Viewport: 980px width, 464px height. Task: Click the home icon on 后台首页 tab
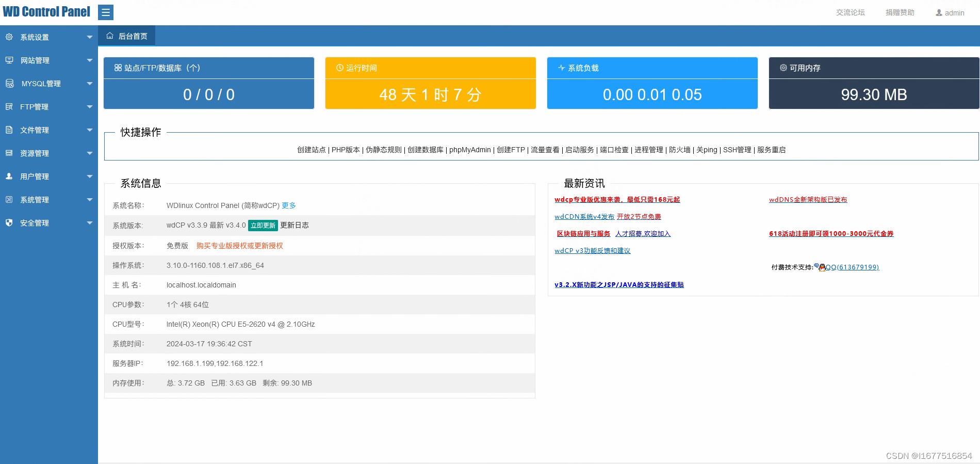click(x=110, y=36)
